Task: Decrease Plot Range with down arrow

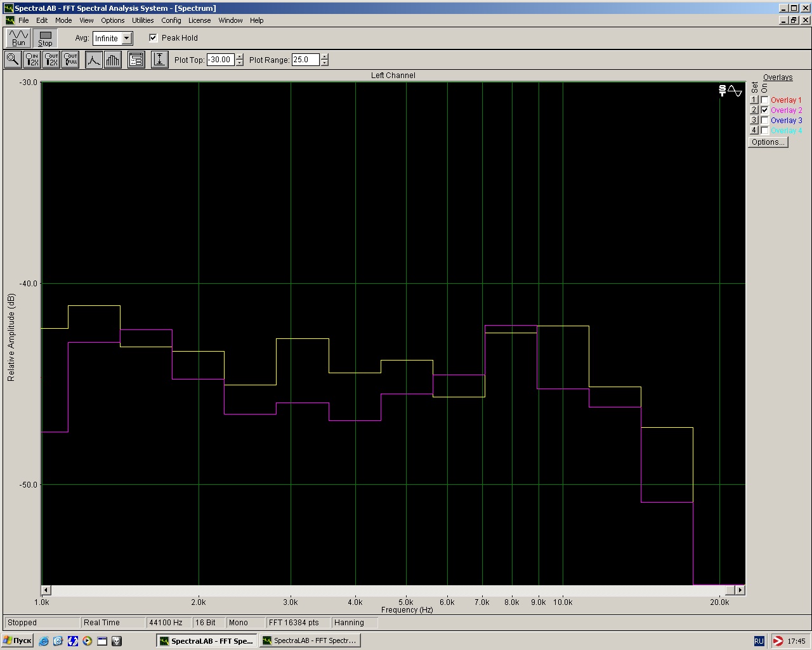Action: [325, 63]
